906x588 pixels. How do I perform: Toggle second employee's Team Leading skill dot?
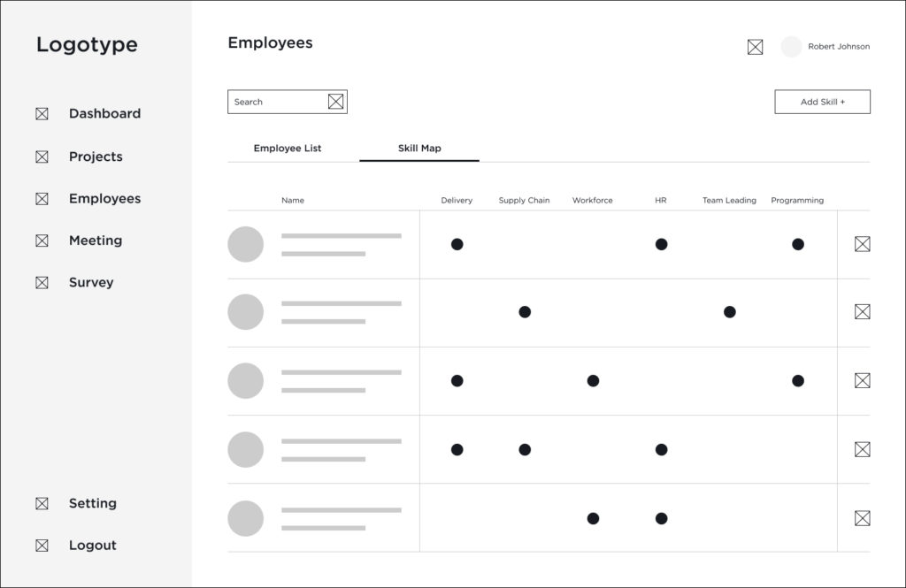(729, 312)
